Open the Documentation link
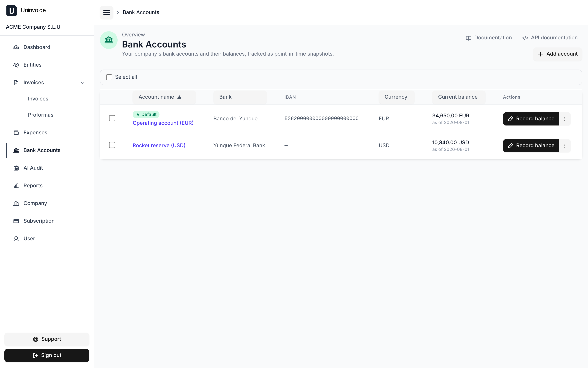The image size is (588, 368). (x=489, y=38)
